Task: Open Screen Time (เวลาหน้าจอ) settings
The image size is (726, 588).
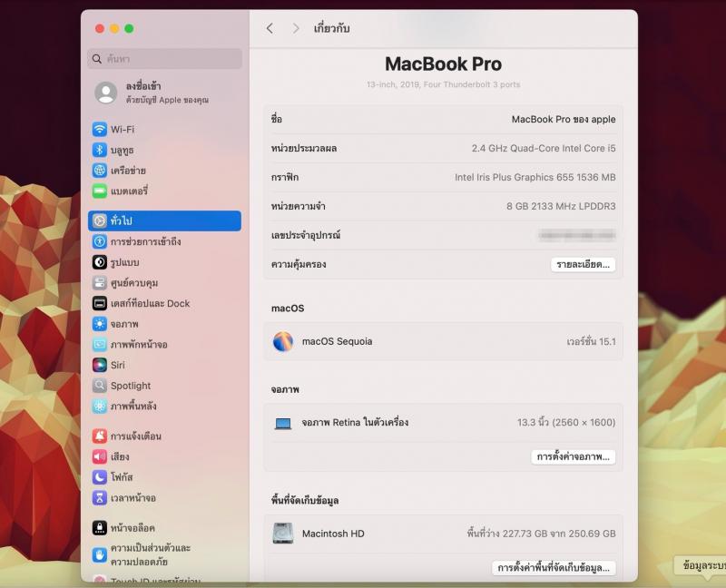Action: (x=164, y=498)
